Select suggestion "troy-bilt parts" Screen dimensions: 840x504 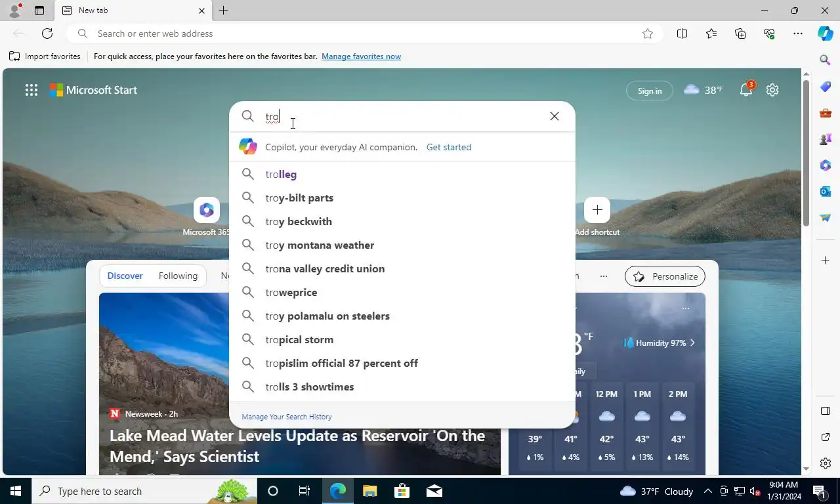click(402, 198)
